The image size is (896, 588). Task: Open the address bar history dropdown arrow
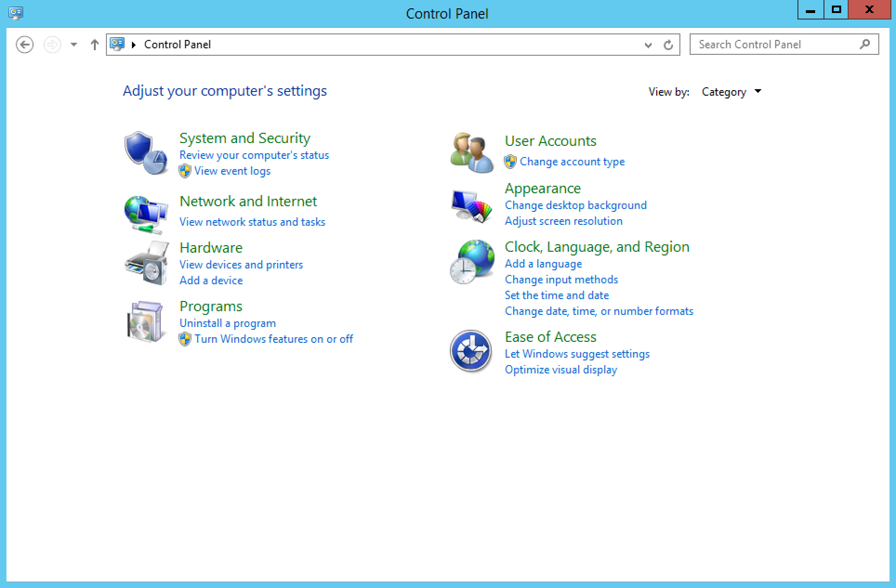tap(648, 45)
